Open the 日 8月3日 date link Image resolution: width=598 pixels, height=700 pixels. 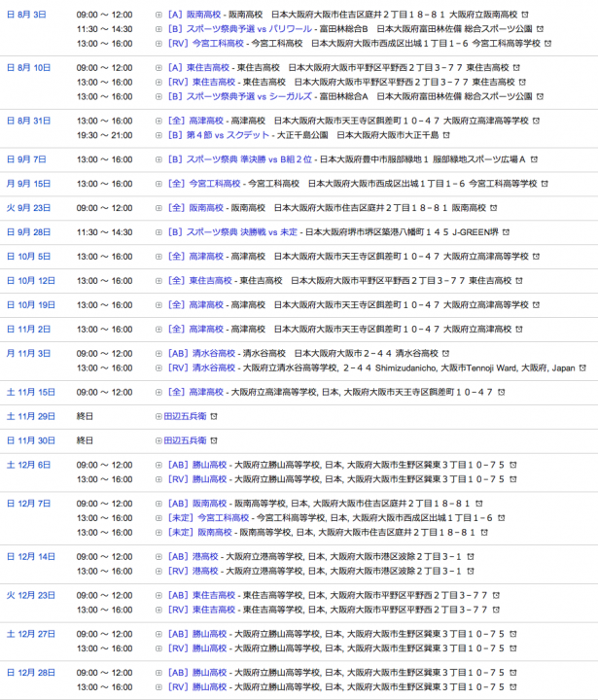click(26, 15)
